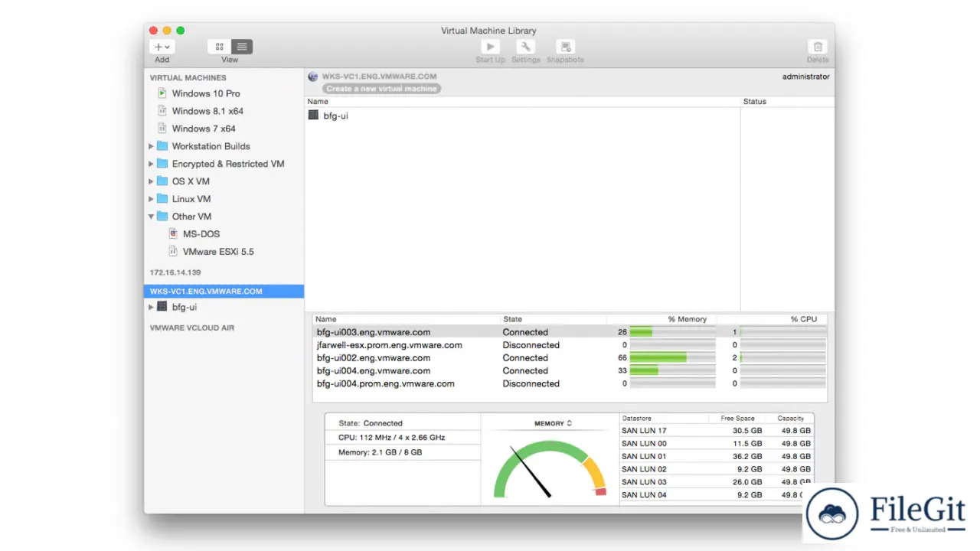Click the red close window button
This screenshot has height=551, width=980.
tap(153, 31)
